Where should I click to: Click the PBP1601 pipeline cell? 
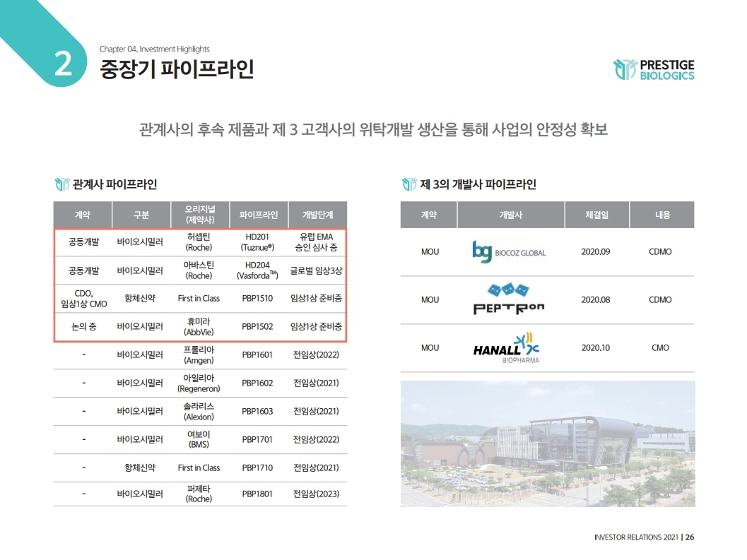pos(257,355)
